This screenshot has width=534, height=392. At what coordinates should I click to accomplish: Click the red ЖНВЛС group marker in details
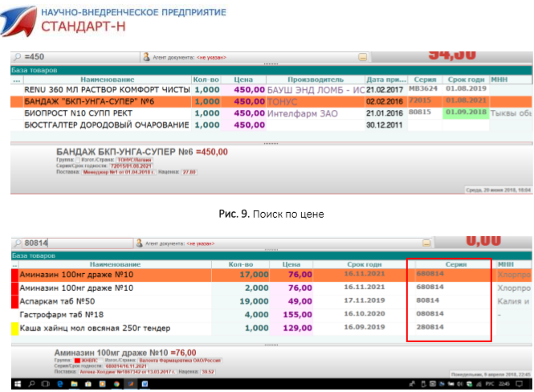[77, 361]
